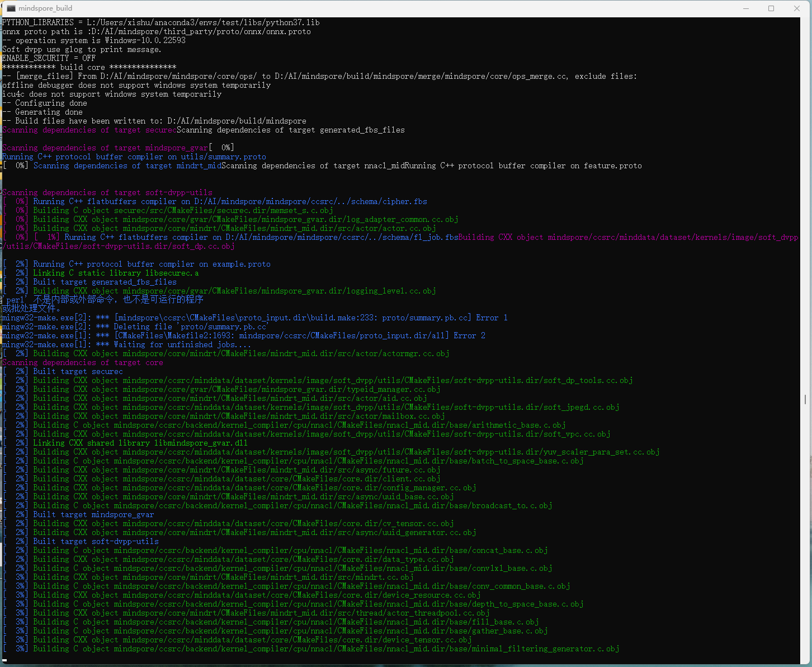812x667 pixels.
Task: Click the 'data_type.cc.obj' build line
Action: (228, 559)
